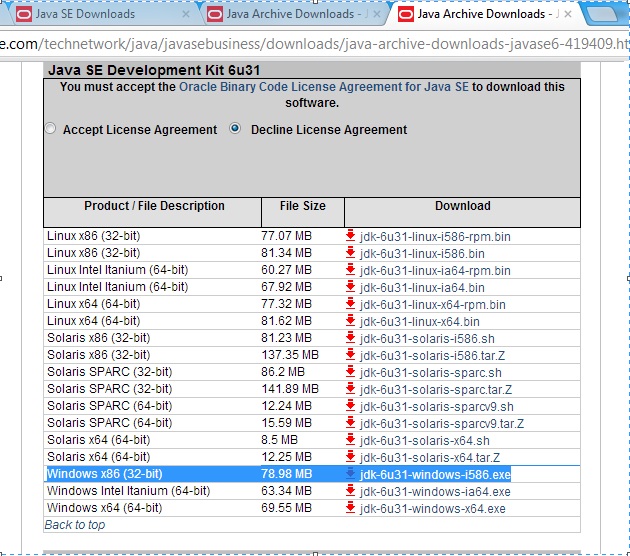The width and height of the screenshot is (630, 556).
Task: Download jdk-6u31-linux-x64.bin file
Action: (419, 321)
